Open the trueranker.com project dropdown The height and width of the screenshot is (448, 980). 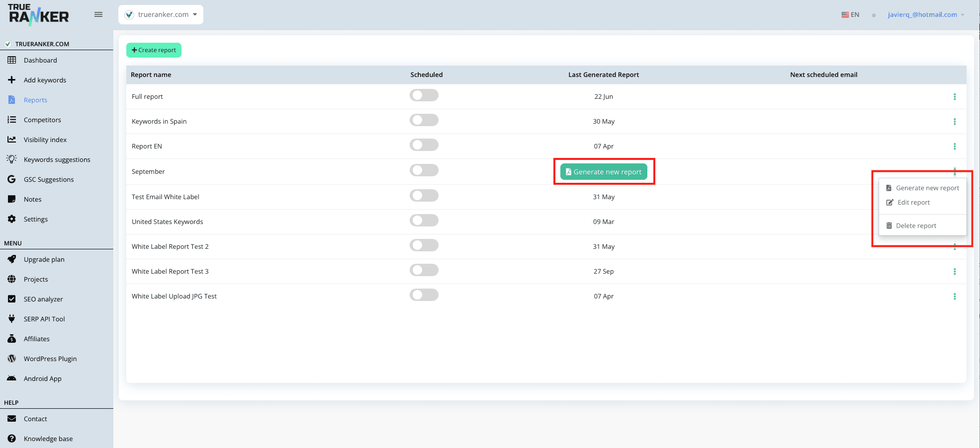tap(161, 14)
